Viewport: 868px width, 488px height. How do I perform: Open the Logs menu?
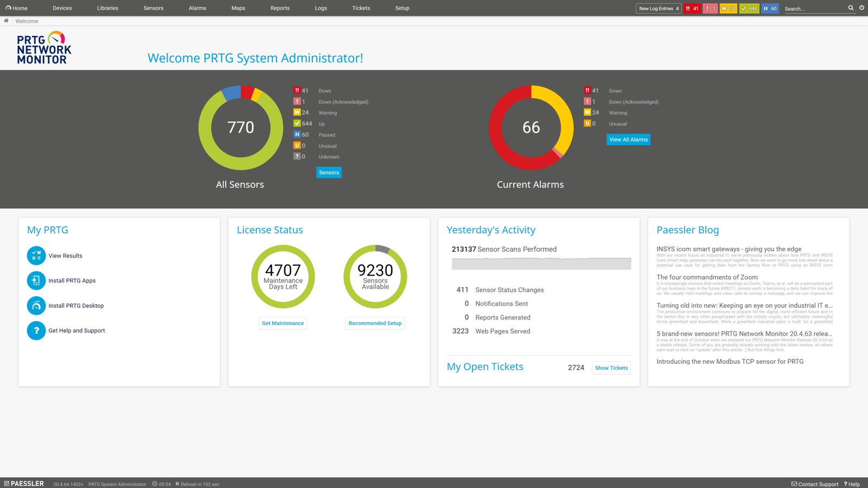pos(321,8)
